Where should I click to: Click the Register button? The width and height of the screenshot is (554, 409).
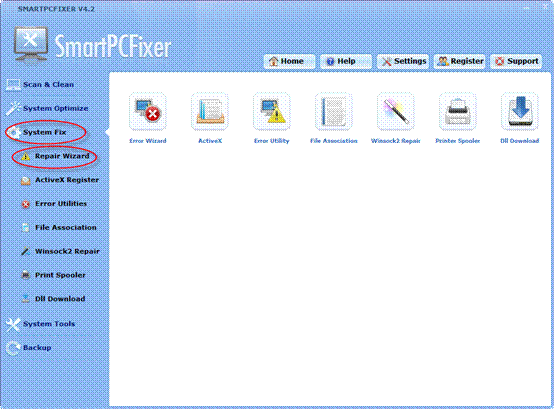point(459,61)
